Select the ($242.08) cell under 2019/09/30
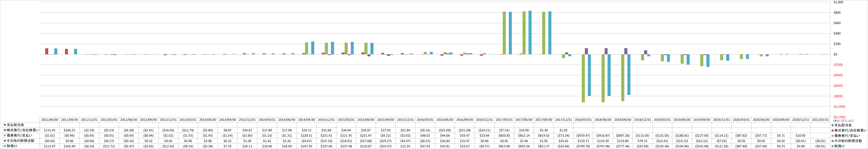The width and height of the screenshot is (868, 149). point(702,146)
